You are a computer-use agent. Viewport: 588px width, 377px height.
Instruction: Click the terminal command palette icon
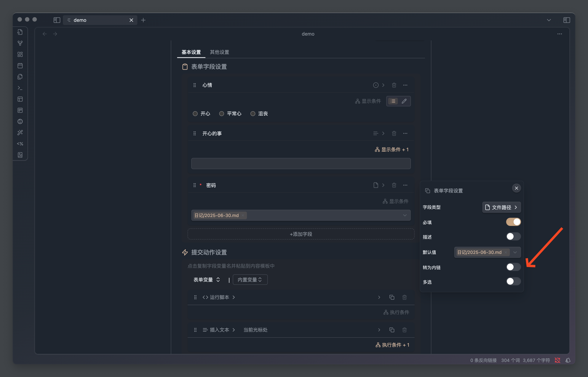point(20,88)
